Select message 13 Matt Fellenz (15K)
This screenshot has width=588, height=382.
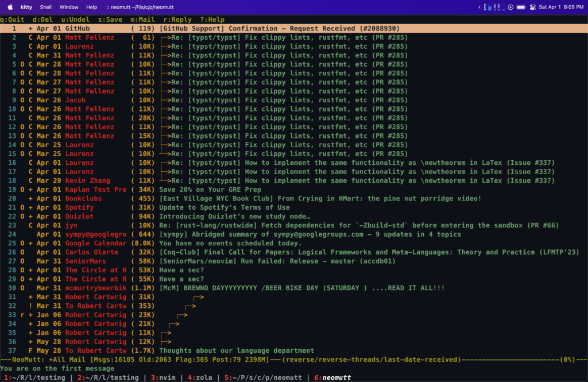(x=294, y=136)
